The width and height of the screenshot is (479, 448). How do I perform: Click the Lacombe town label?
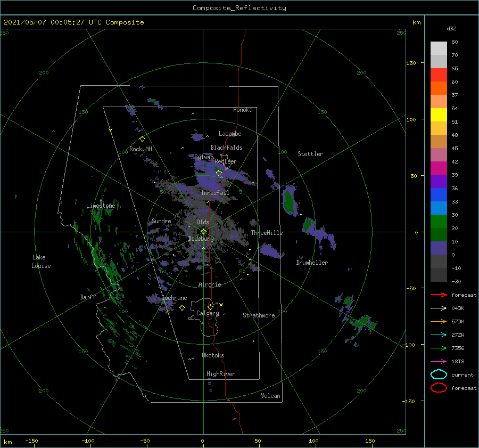(230, 134)
